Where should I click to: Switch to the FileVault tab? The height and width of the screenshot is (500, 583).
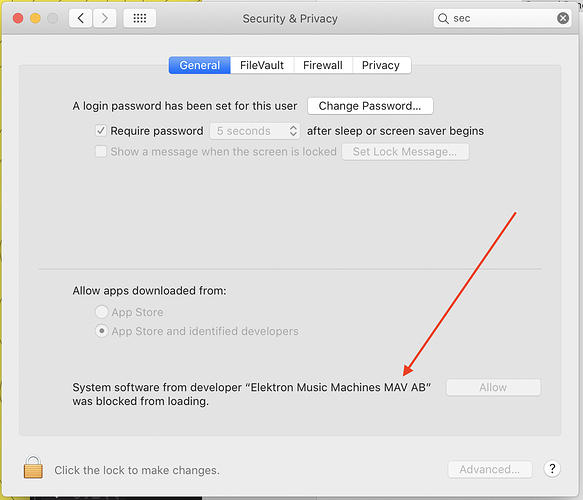coord(262,65)
